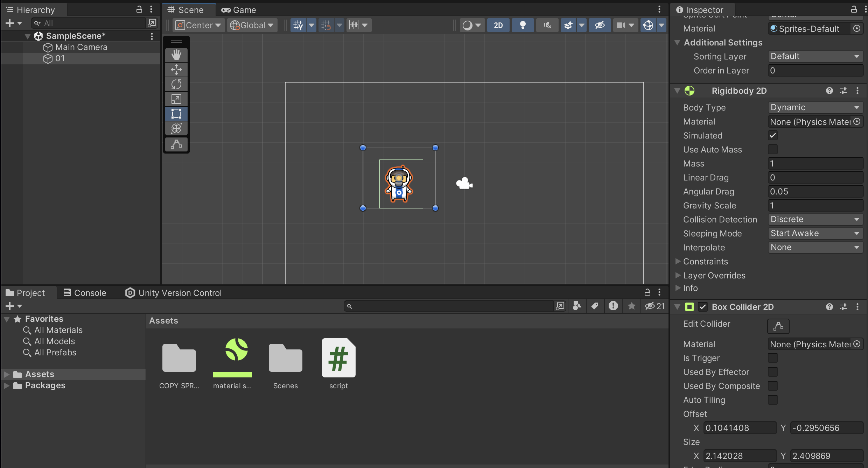Click the Edit Collider button
The height and width of the screenshot is (468, 868).
coord(778,326)
